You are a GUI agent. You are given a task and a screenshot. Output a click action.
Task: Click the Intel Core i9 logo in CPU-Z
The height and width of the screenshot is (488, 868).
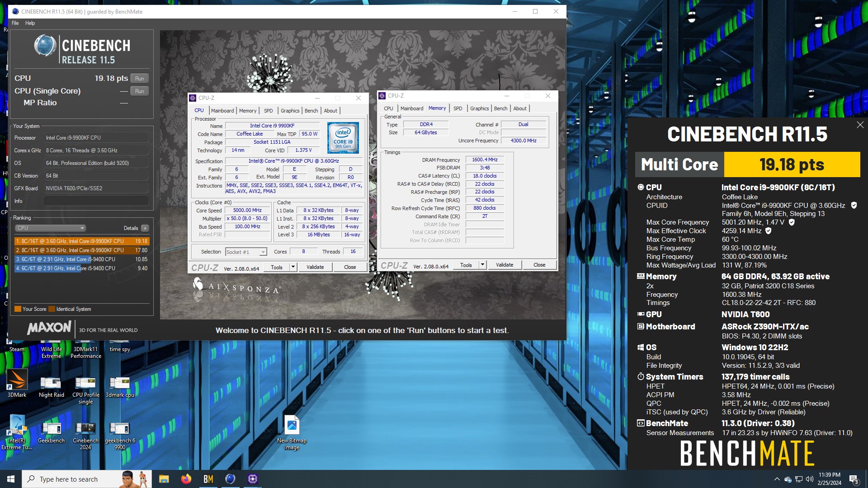[343, 138]
